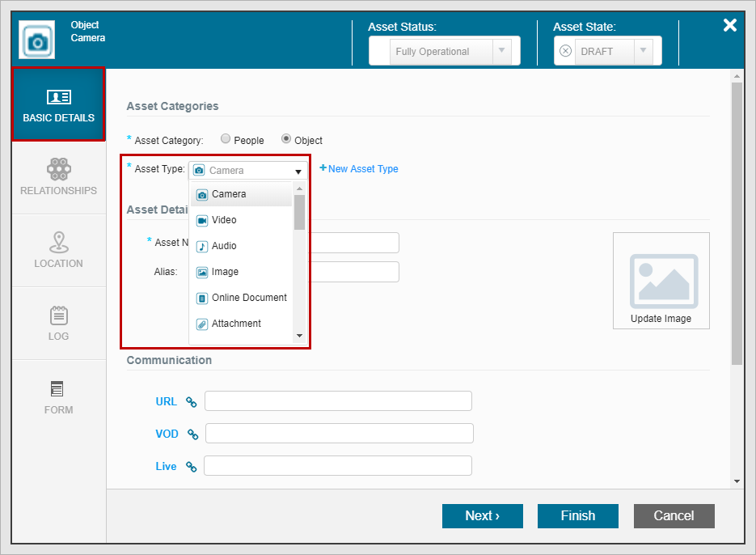
Task: Click the New Asset Type link
Action: point(359,169)
